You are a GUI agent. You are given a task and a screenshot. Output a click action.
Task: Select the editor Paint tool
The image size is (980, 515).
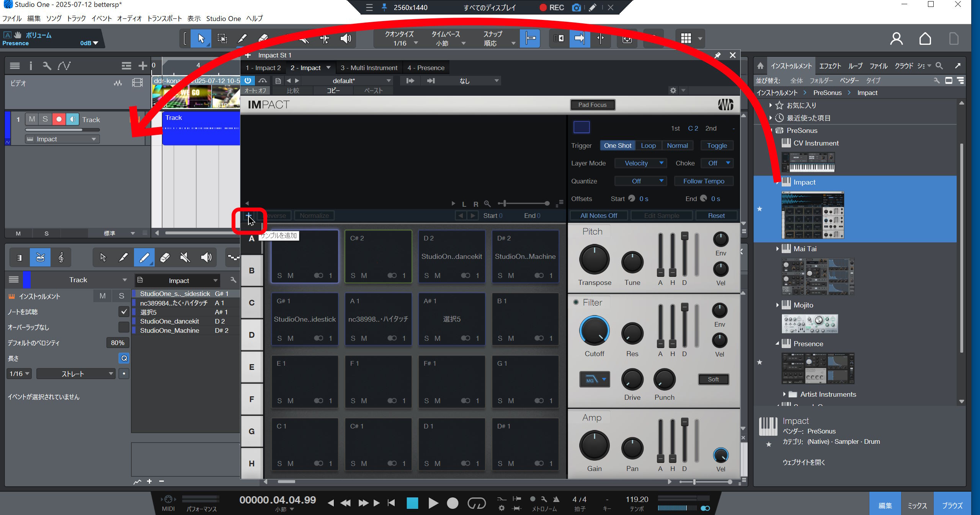(144, 258)
